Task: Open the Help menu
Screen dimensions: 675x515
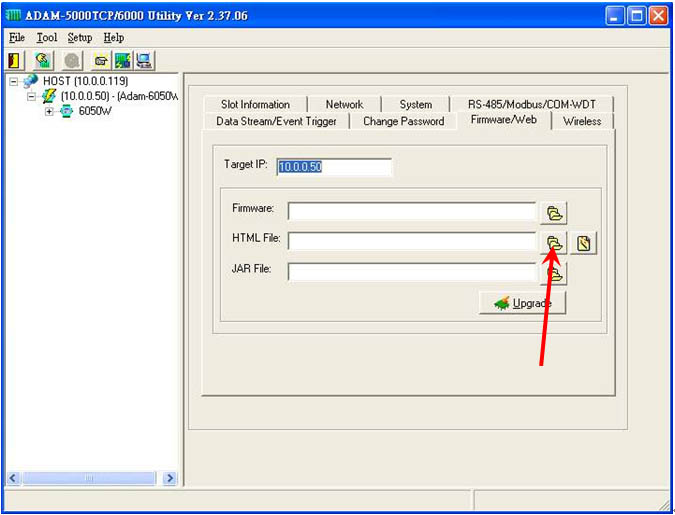Action: tap(114, 38)
